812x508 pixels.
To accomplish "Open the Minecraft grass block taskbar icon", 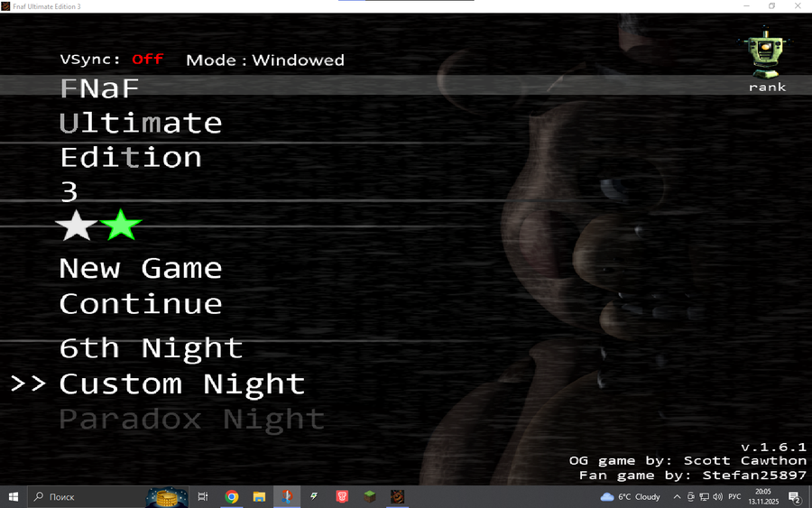I will (x=369, y=496).
